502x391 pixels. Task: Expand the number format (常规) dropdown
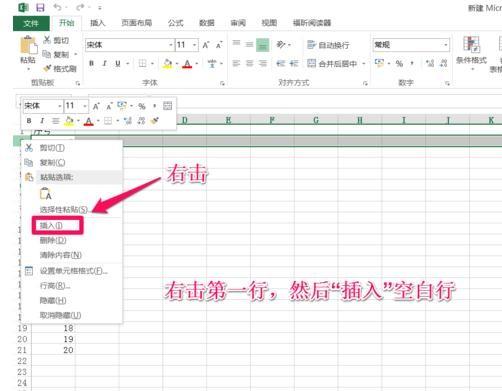click(446, 45)
